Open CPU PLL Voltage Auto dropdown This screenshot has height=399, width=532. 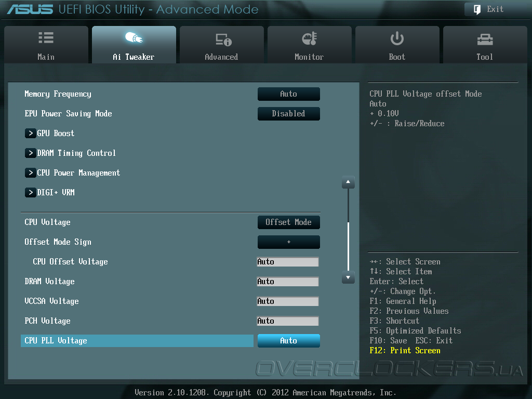tap(289, 341)
